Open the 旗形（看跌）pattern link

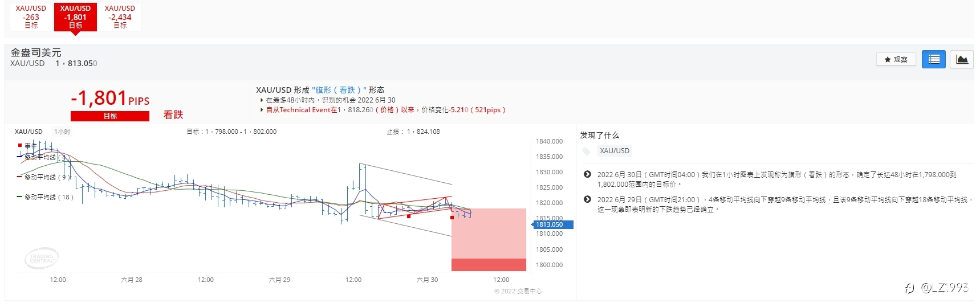click(339, 90)
